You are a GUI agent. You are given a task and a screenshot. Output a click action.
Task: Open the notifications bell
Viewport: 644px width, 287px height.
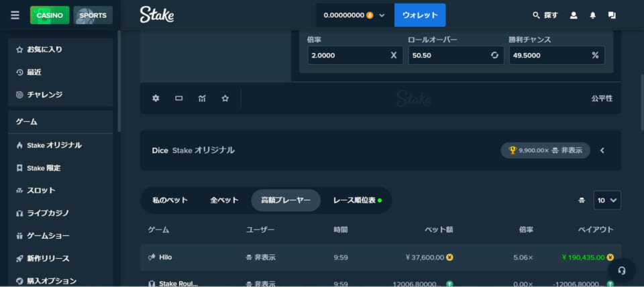[592, 15]
